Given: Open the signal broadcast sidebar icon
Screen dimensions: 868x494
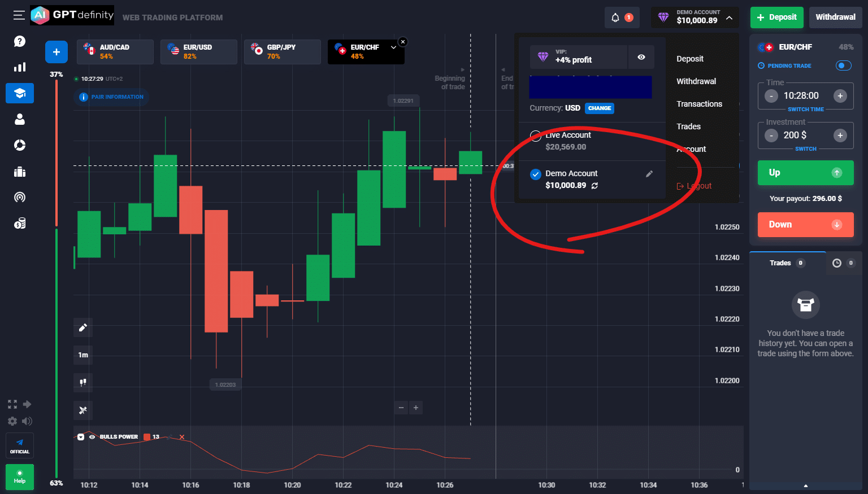Looking at the screenshot, I should pyautogui.click(x=20, y=197).
